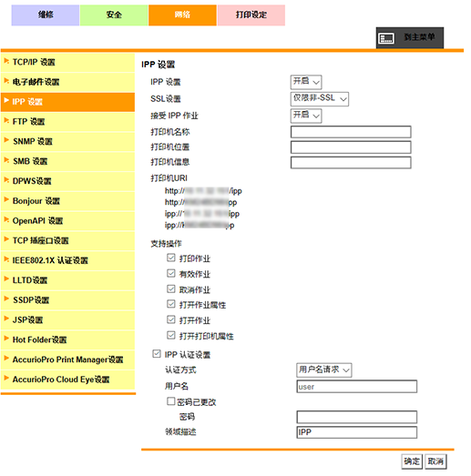Open IEEE802.1X 认证设置 in the sidebar
Image resolution: width=471 pixels, height=476 pixels.
(x=67, y=260)
